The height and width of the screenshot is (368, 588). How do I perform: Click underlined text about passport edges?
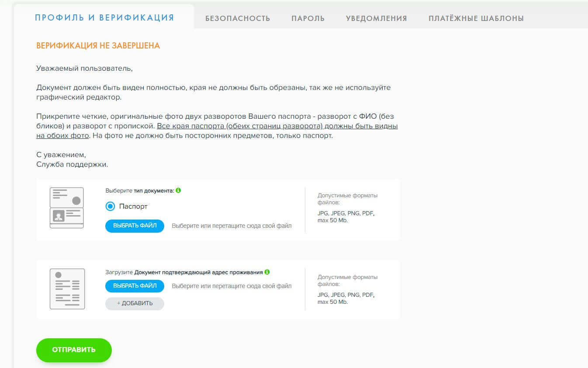(x=277, y=127)
